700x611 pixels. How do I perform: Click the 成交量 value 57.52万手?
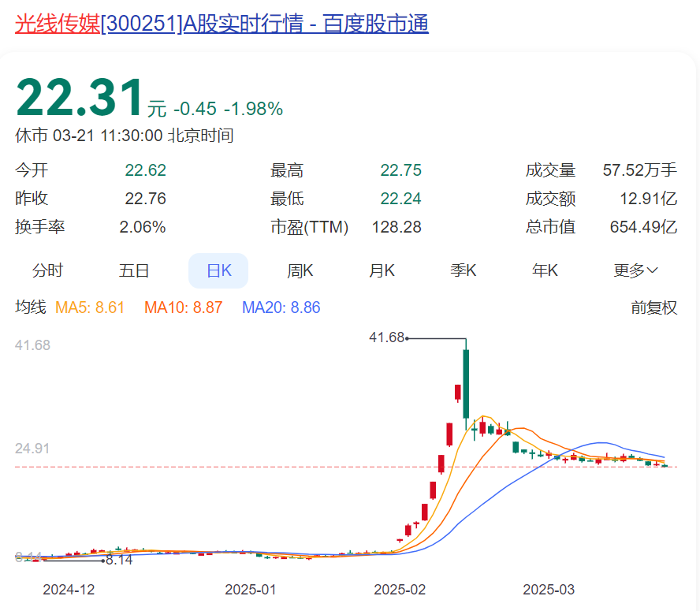coord(640,170)
